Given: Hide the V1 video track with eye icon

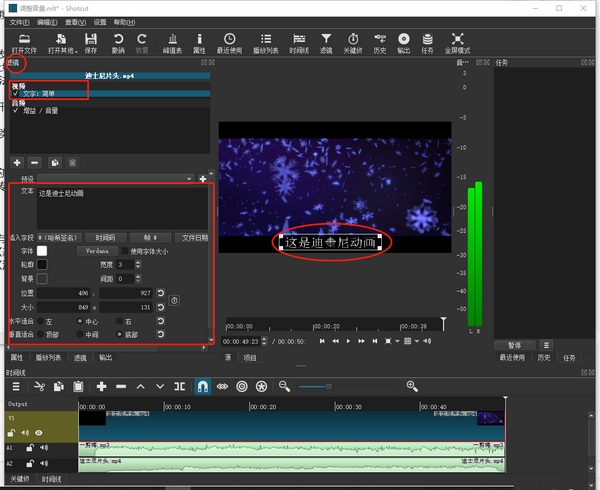Looking at the screenshot, I should [x=38, y=432].
